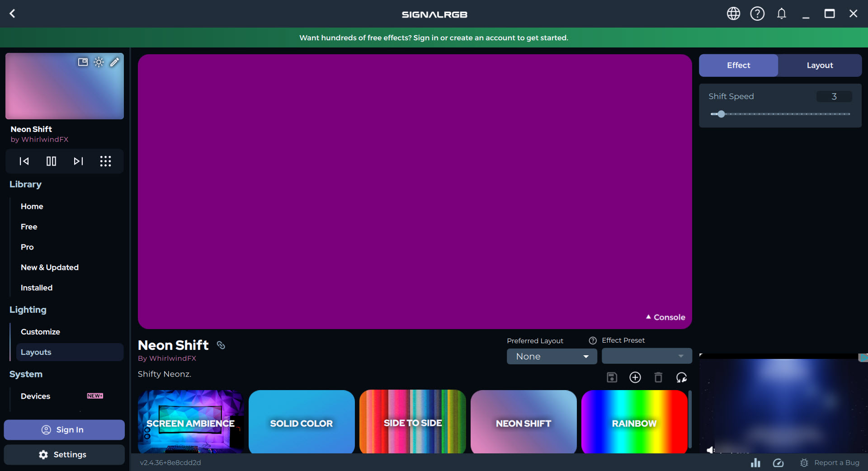Open the effects grid icon
The width and height of the screenshot is (868, 471).
tap(105, 161)
